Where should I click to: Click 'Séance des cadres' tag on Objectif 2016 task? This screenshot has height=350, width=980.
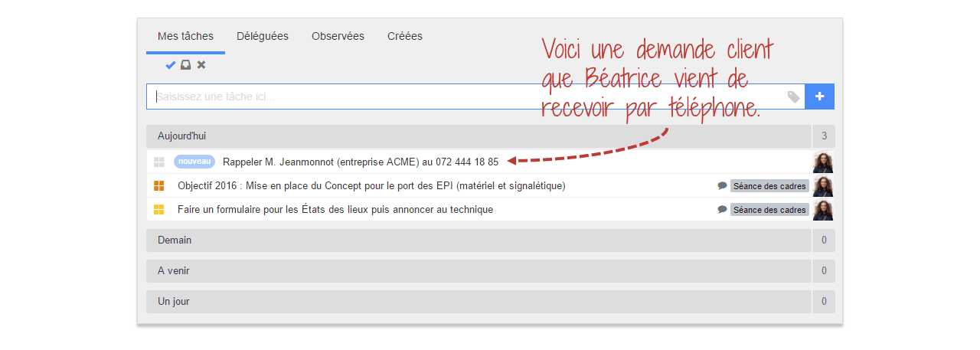(x=769, y=186)
